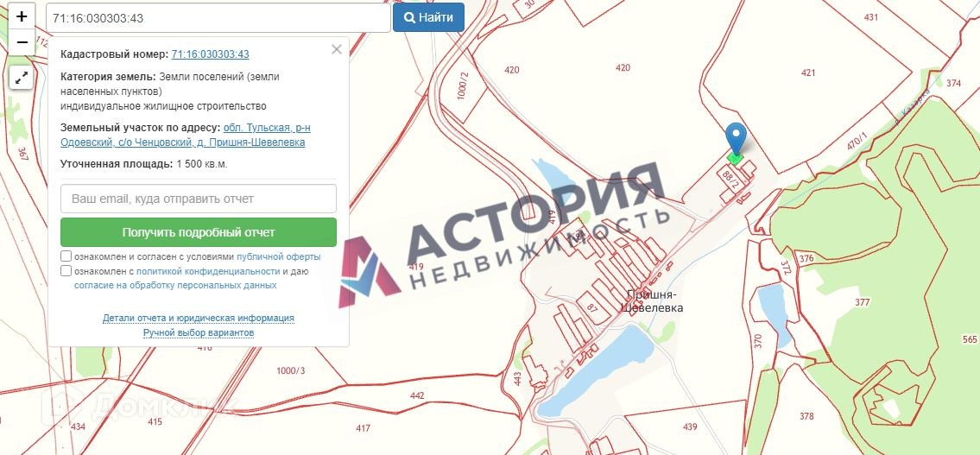Check the public offer agreement checkbox
Viewport: 980px width, 455px height.
(x=66, y=256)
